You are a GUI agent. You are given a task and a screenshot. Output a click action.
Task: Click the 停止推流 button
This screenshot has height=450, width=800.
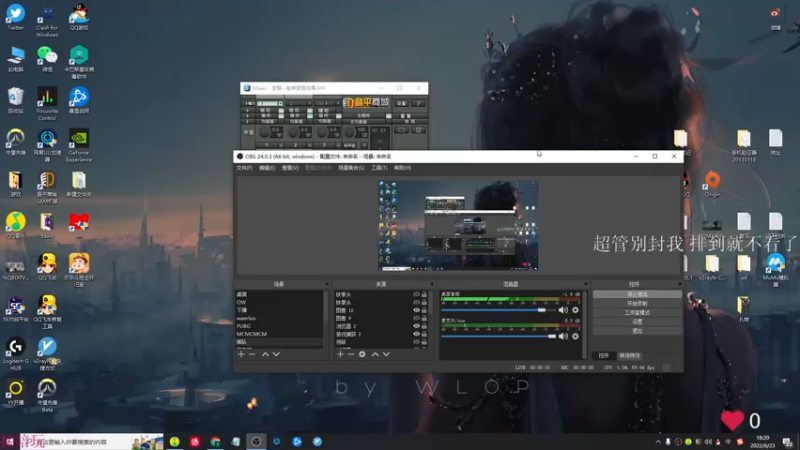coord(637,294)
